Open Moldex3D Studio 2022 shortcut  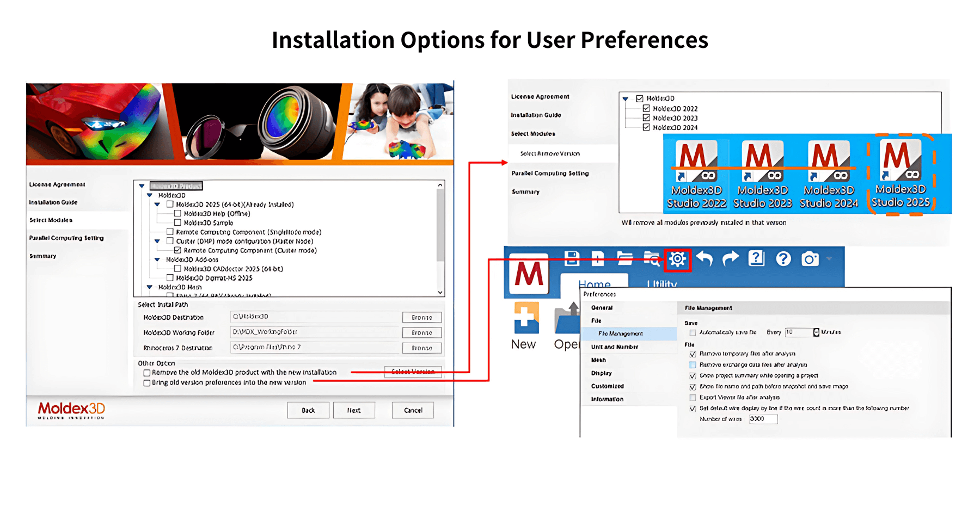coord(696,174)
